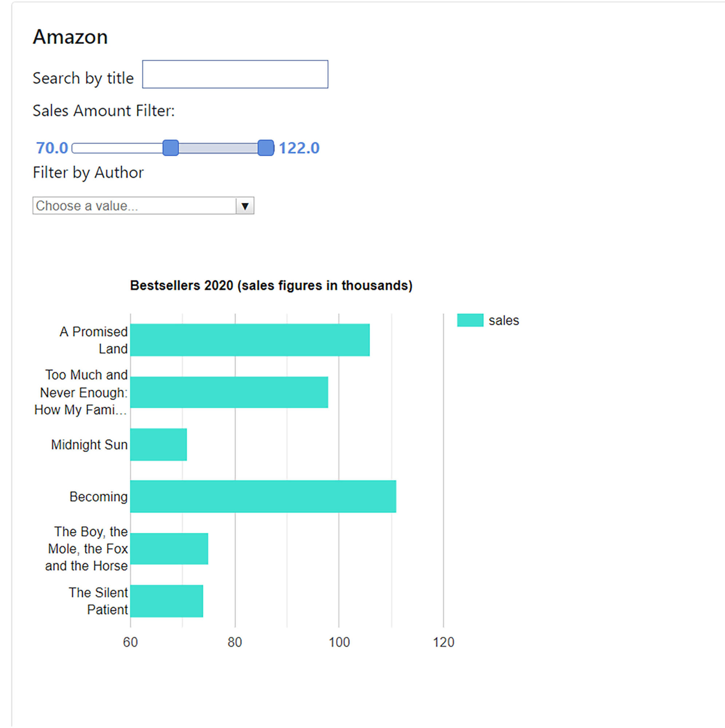Click the Amazon heading
725x728 pixels.
pyautogui.click(x=71, y=37)
